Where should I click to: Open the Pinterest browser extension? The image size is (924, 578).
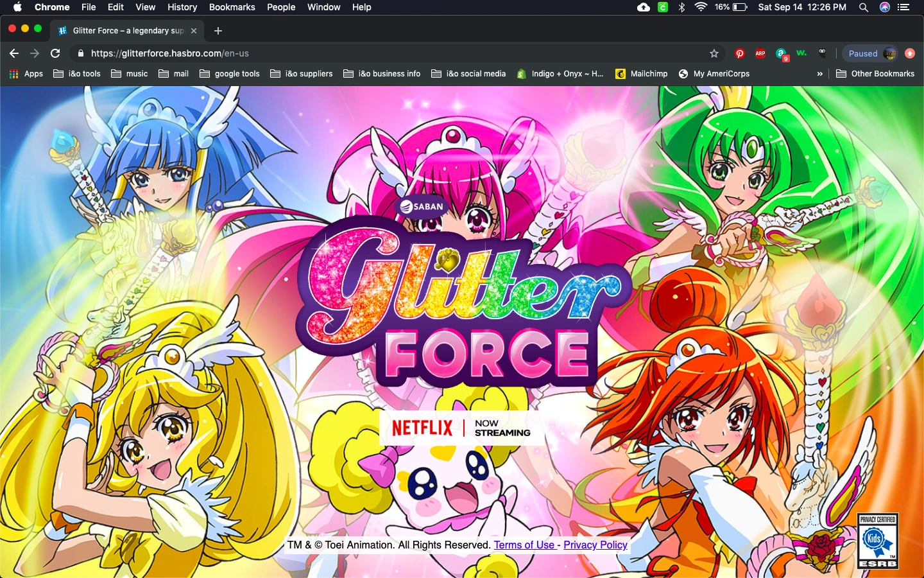[740, 53]
